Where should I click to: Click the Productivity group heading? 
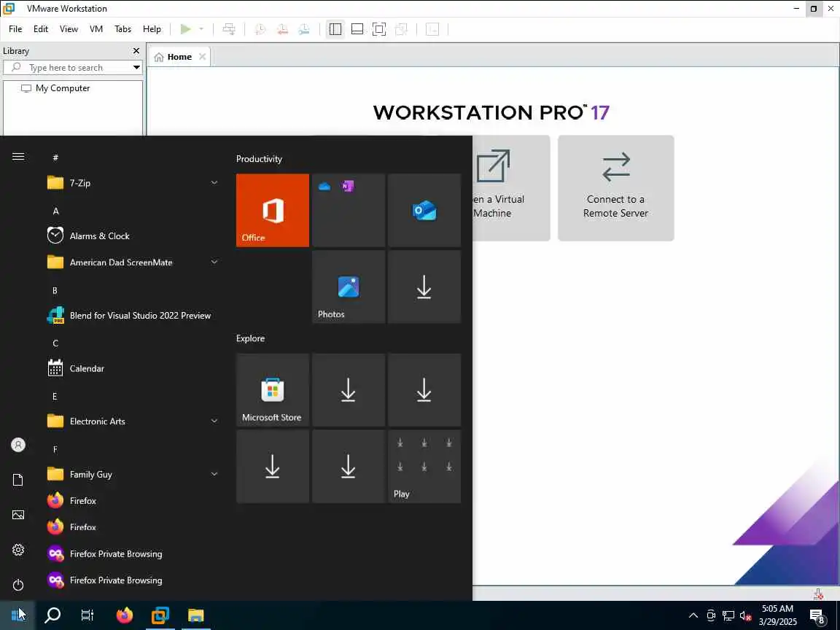click(259, 159)
